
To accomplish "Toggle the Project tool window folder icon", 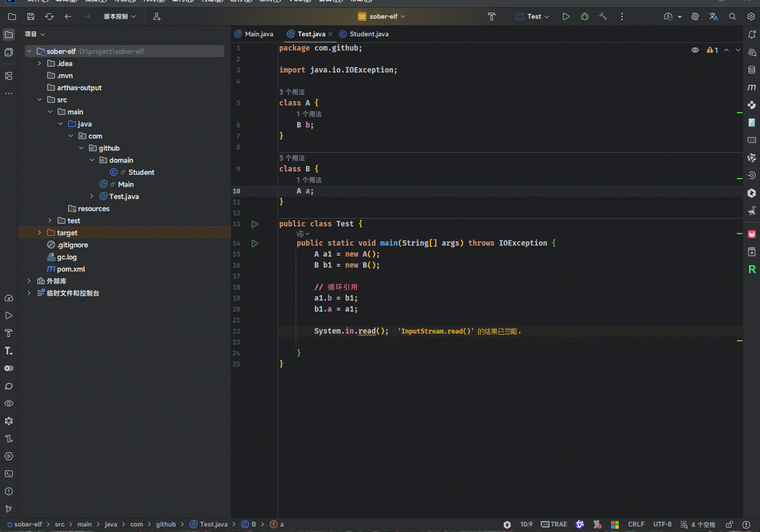I will [x=9, y=35].
